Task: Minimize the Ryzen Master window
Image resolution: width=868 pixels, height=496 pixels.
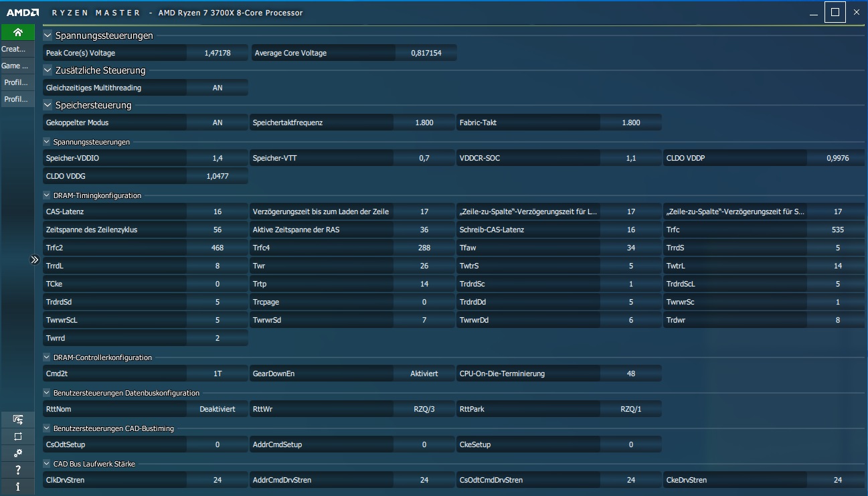Action: tap(813, 12)
